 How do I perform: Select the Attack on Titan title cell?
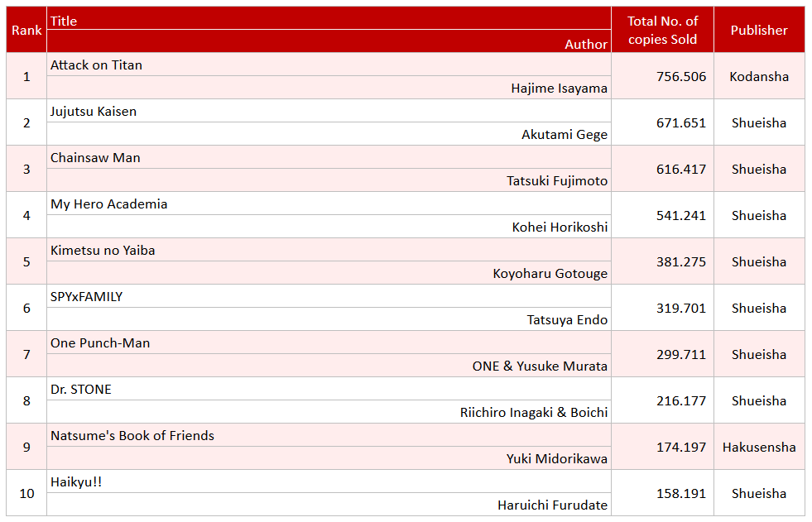[329, 65]
